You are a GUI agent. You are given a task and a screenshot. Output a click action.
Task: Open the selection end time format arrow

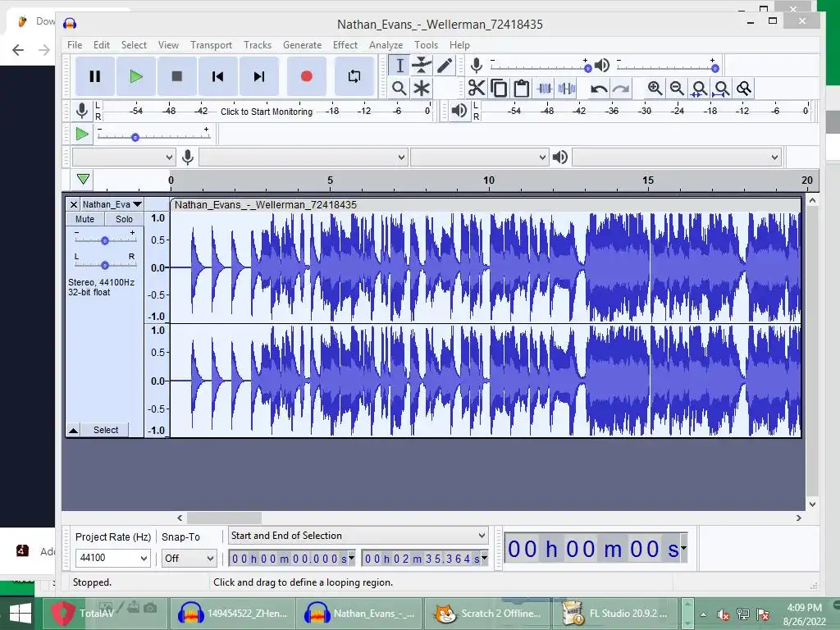click(484, 558)
